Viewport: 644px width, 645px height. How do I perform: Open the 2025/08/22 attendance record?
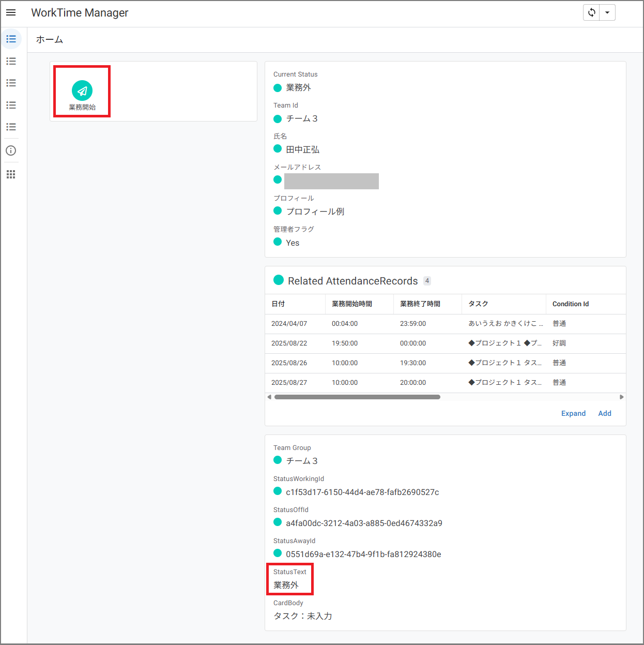pos(445,343)
